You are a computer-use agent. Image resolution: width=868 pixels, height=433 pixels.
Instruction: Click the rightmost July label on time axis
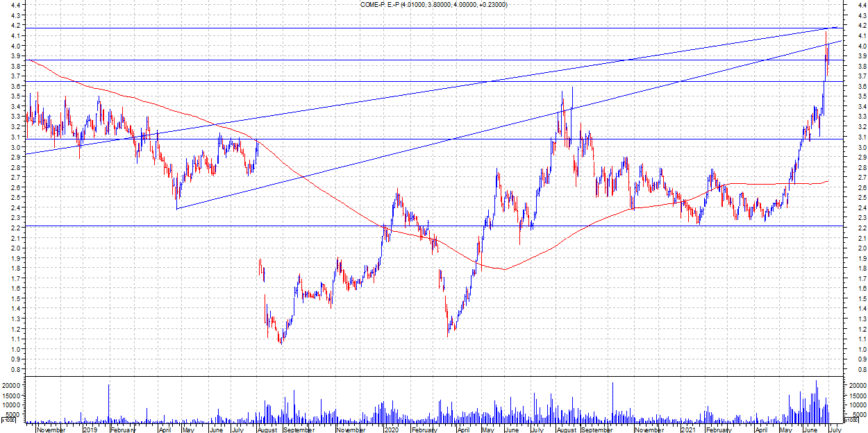[x=835, y=430]
